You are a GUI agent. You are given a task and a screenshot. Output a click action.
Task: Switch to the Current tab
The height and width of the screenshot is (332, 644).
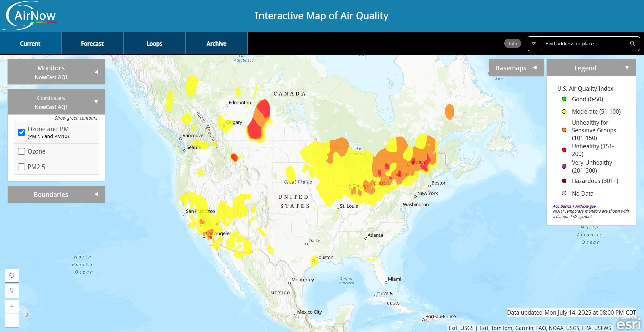(x=30, y=44)
